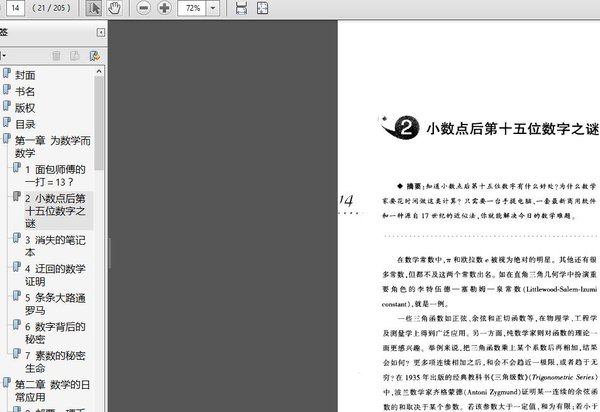This screenshot has width=600, height=412.
Task: Click the find current bookmark icon
Action: click(x=95, y=56)
